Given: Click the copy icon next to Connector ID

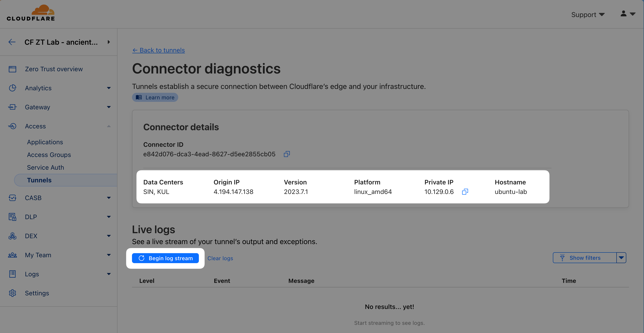Looking at the screenshot, I should coord(287,154).
